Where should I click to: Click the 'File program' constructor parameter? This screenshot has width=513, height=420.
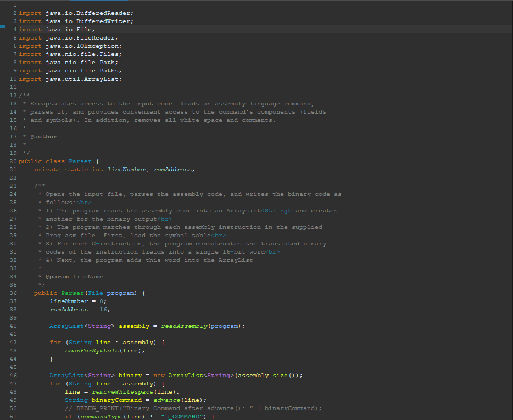[x=110, y=293]
